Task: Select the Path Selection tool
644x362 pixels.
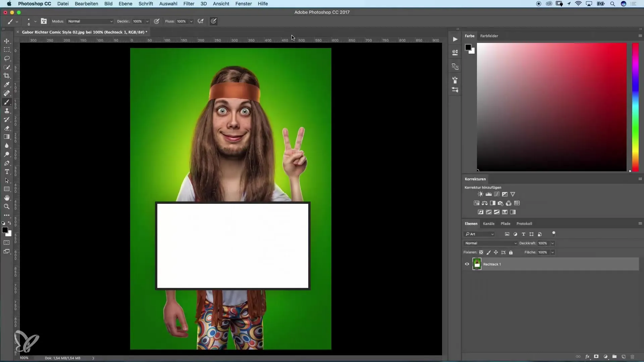Action: [7, 180]
